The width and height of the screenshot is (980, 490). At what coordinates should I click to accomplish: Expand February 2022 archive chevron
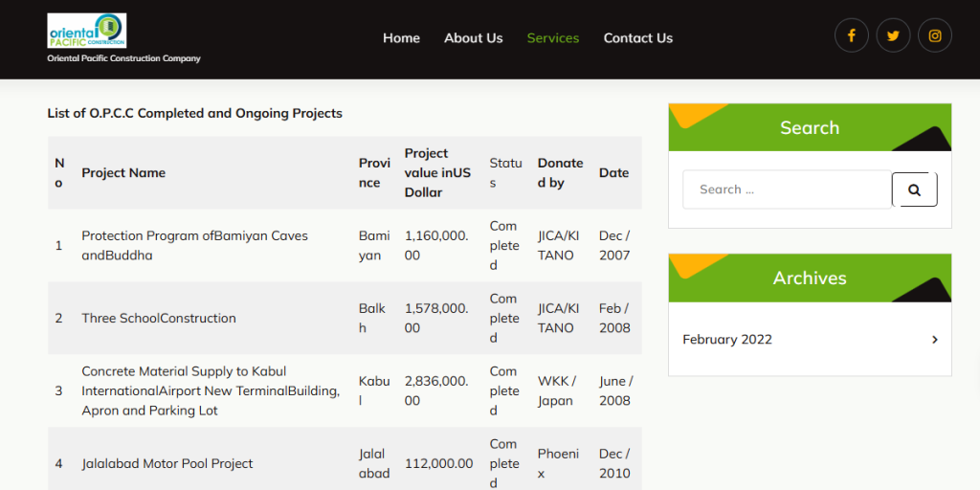point(934,340)
